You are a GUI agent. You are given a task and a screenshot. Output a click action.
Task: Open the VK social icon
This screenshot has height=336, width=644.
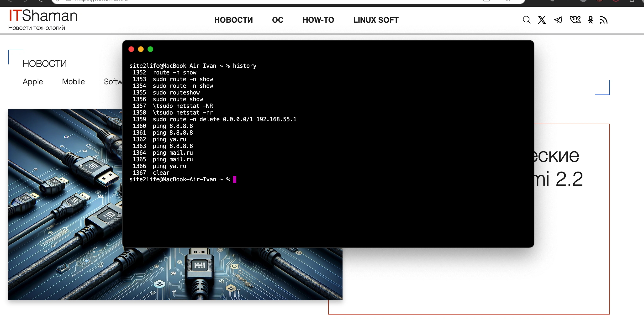point(575,20)
